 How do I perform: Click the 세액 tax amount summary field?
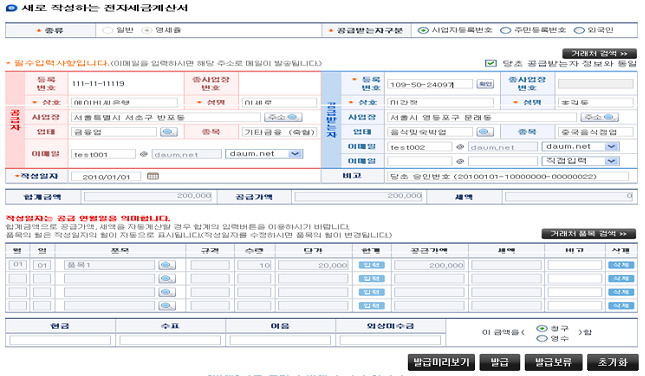569,197
